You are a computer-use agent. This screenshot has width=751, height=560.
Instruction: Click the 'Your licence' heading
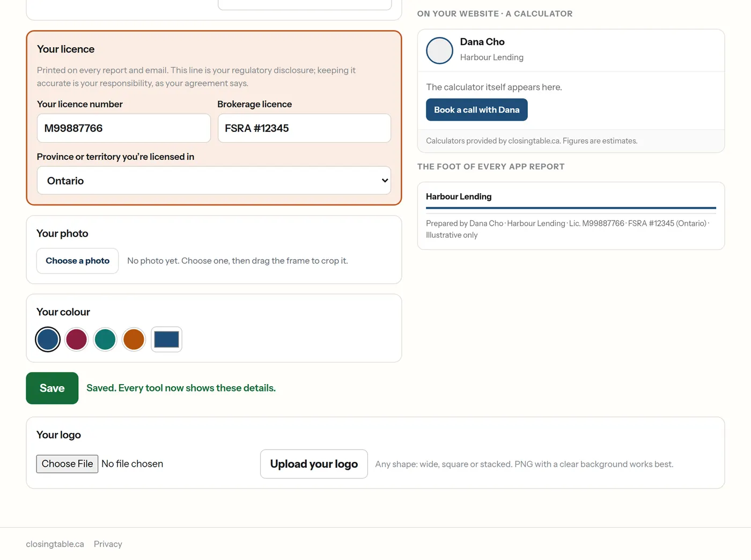65,49
